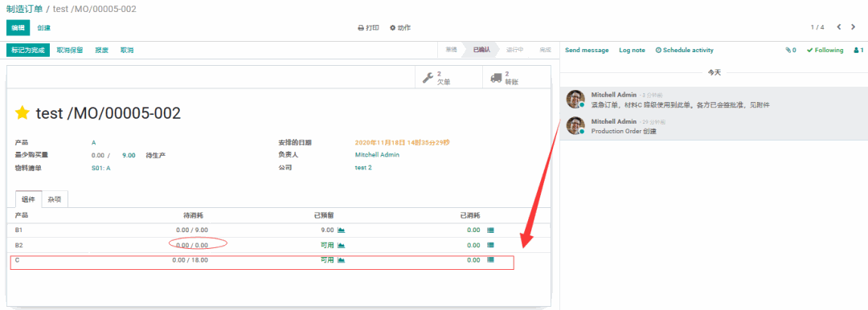The height and width of the screenshot is (310, 868).
Task: Click the Production Order 创建 message text
Action: click(x=624, y=132)
